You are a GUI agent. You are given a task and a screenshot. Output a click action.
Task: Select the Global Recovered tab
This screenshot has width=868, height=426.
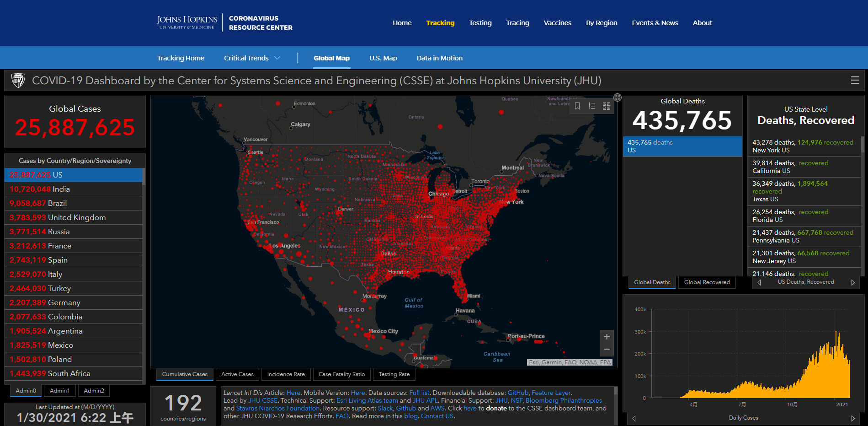(x=707, y=282)
